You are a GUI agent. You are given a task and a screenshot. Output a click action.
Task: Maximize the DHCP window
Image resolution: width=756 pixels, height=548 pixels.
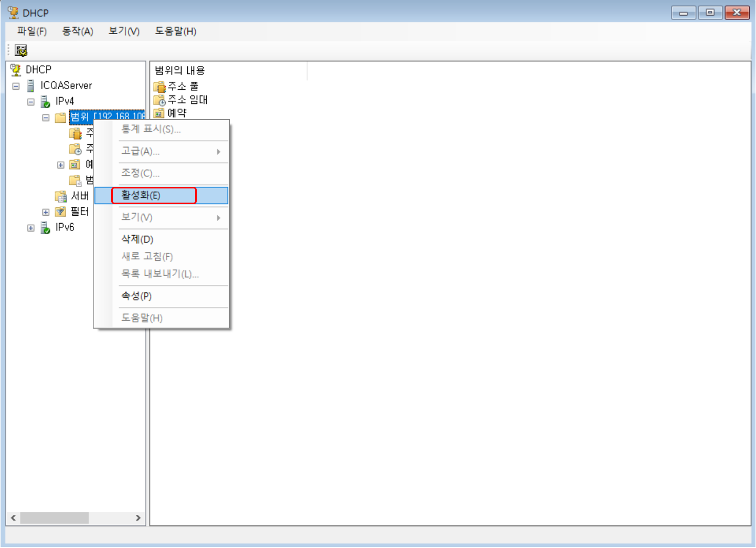pos(710,13)
